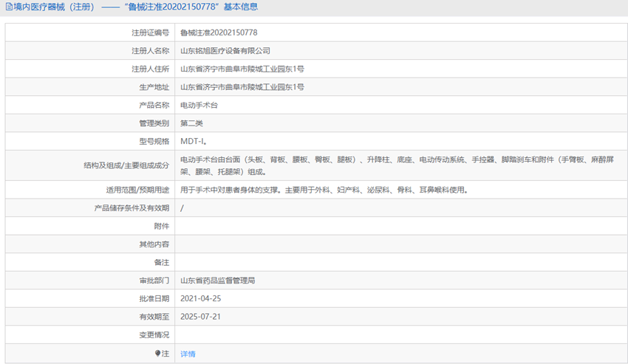This screenshot has width=628, height=364.
Task: Click the registrant name 山东铭旭医疗设备有限公司
Action: 225,51
